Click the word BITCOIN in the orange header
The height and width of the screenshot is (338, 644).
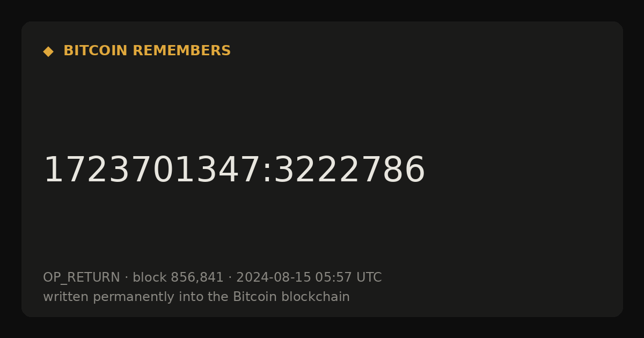pos(96,51)
